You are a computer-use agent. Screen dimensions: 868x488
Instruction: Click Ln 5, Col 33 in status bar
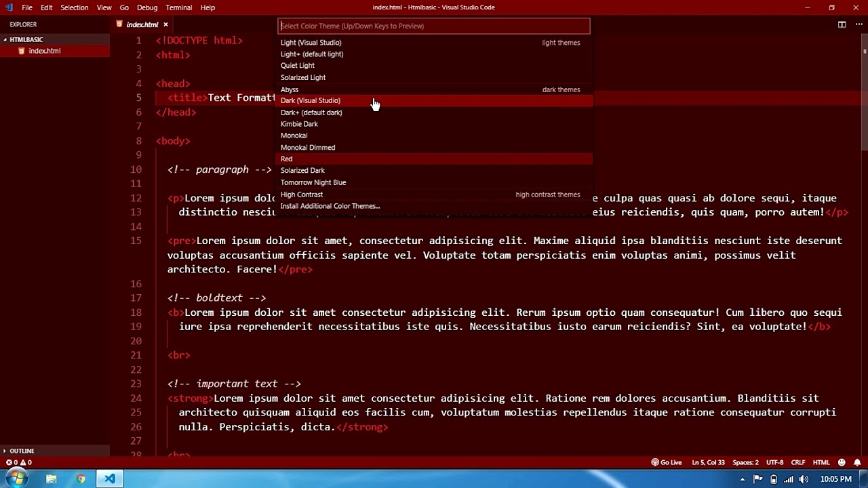709,462
